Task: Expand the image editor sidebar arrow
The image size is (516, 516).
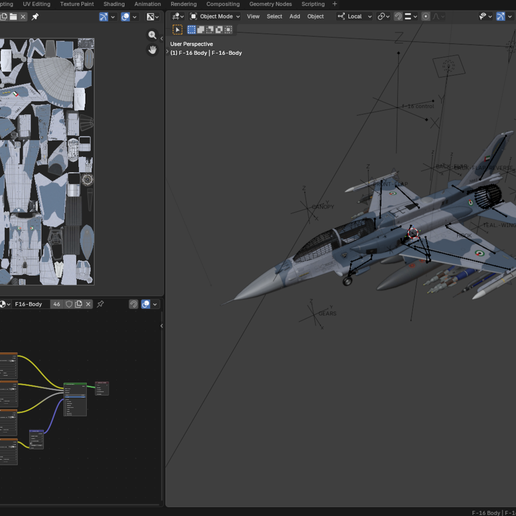Action: [162, 39]
